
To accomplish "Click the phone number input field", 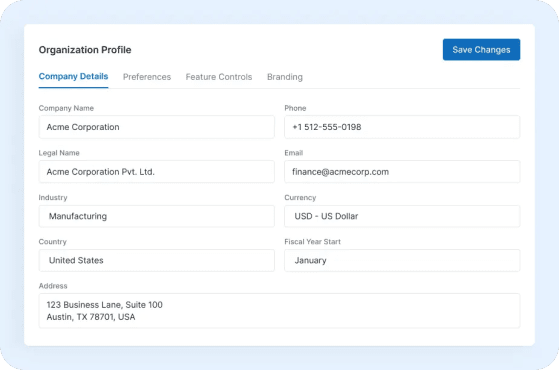I will coord(402,127).
